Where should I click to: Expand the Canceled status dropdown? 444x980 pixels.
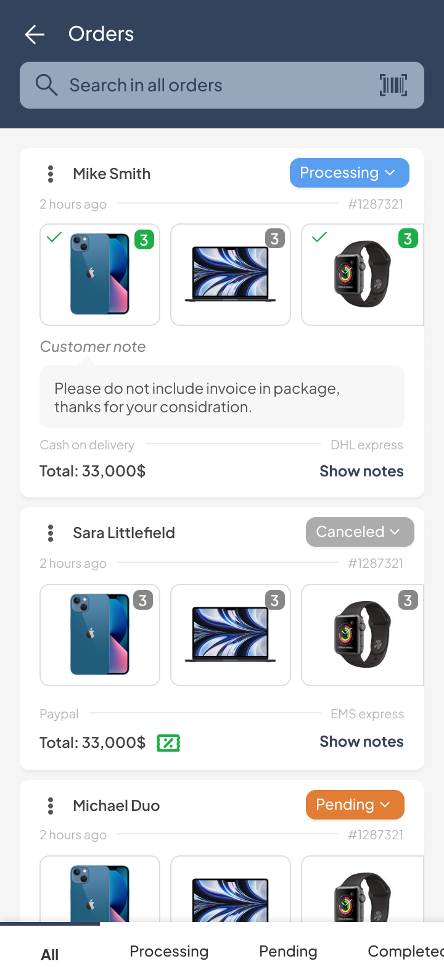tap(360, 532)
